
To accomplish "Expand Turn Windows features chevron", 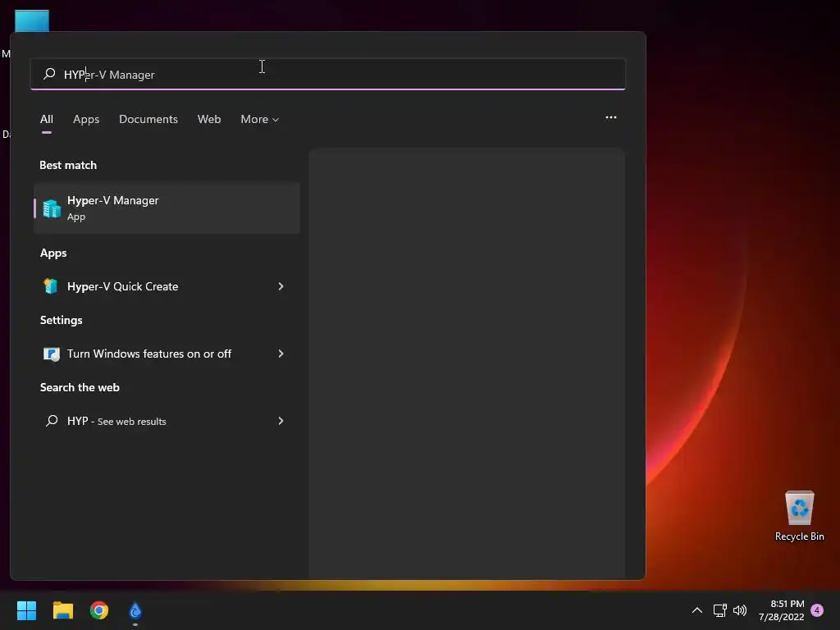I will click(281, 354).
